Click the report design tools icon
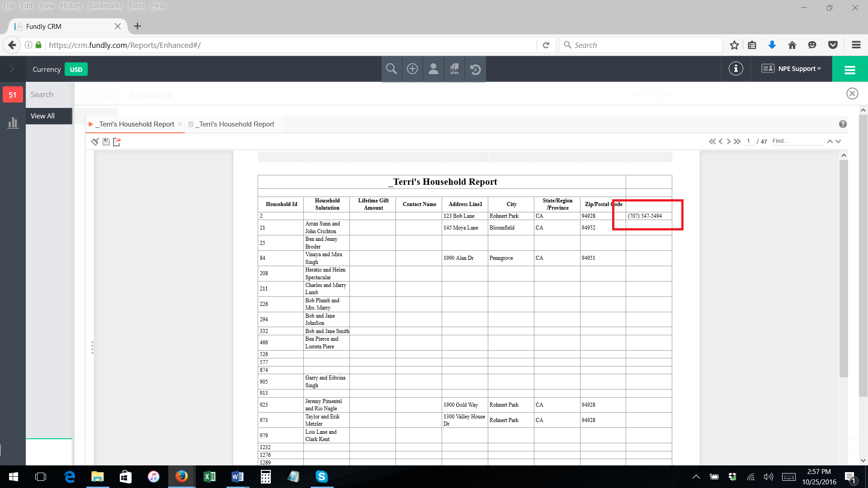The width and height of the screenshot is (868, 488). coord(94,142)
